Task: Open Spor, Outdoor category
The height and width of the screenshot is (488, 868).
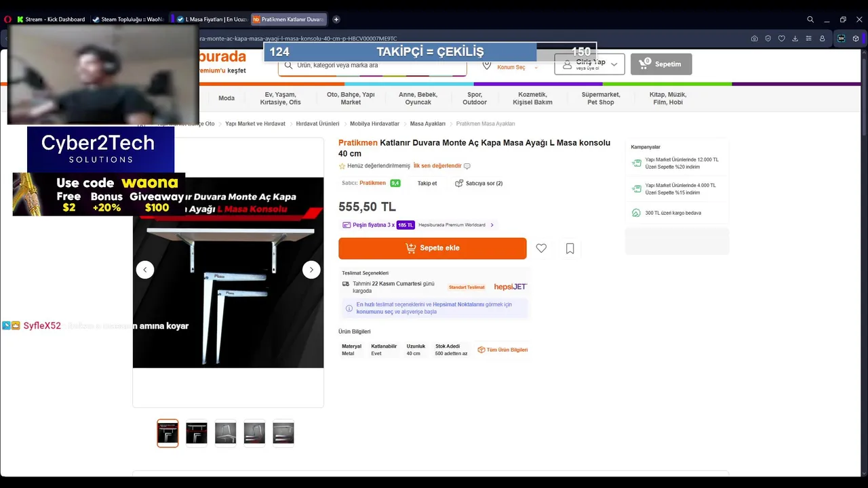Action: [x=475, y=98]
